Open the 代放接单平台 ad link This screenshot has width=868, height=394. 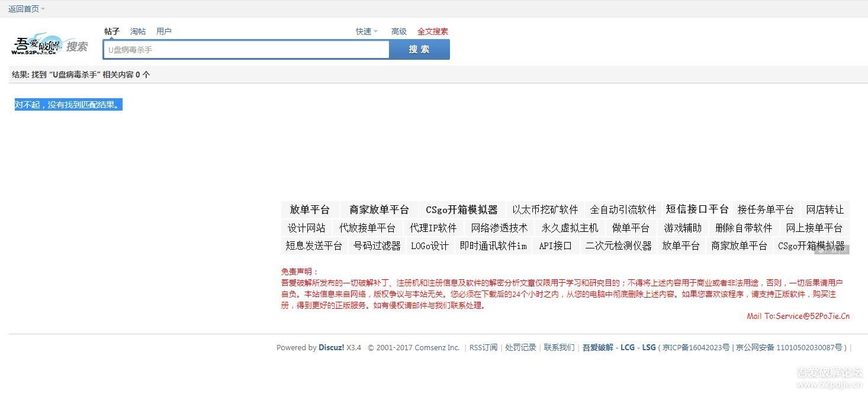(x=367, y=228)
